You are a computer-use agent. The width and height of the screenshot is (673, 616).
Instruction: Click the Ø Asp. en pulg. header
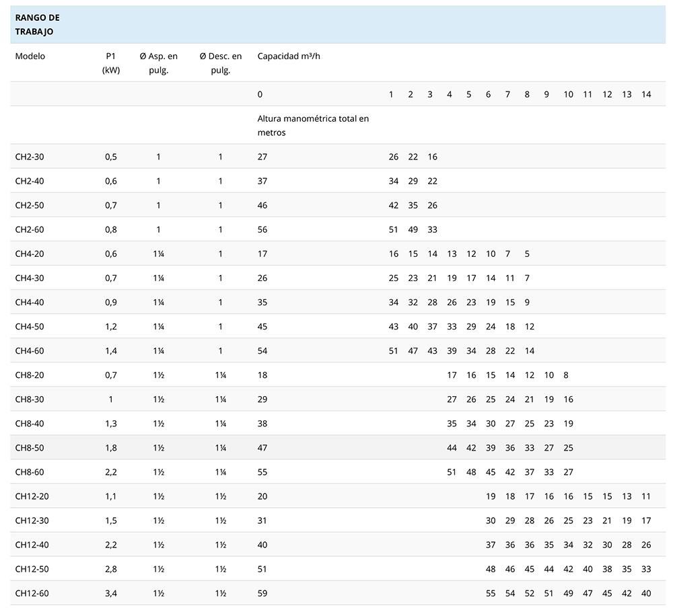(158, 63)
